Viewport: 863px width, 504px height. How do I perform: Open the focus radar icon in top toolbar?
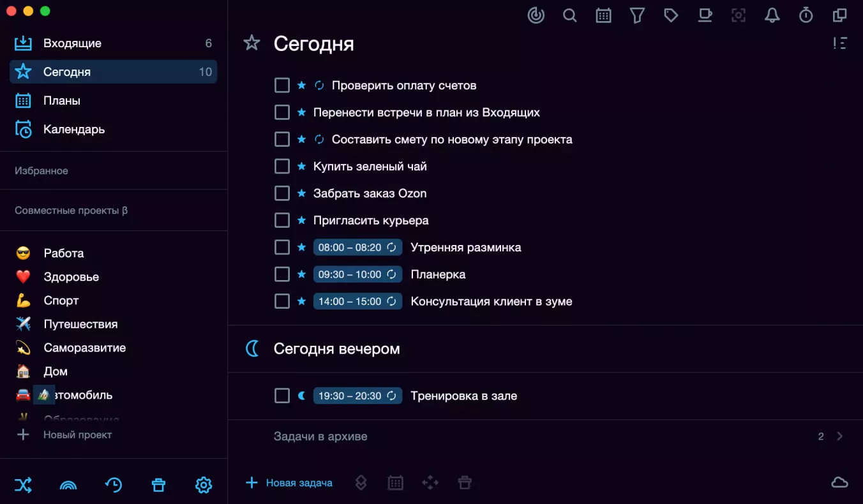coord(536,15)
